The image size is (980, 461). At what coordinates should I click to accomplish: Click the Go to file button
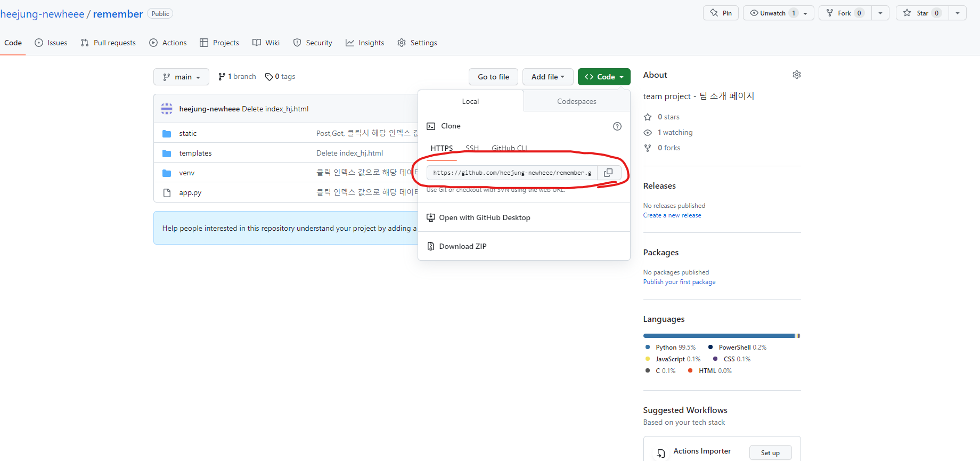(493, 77)
